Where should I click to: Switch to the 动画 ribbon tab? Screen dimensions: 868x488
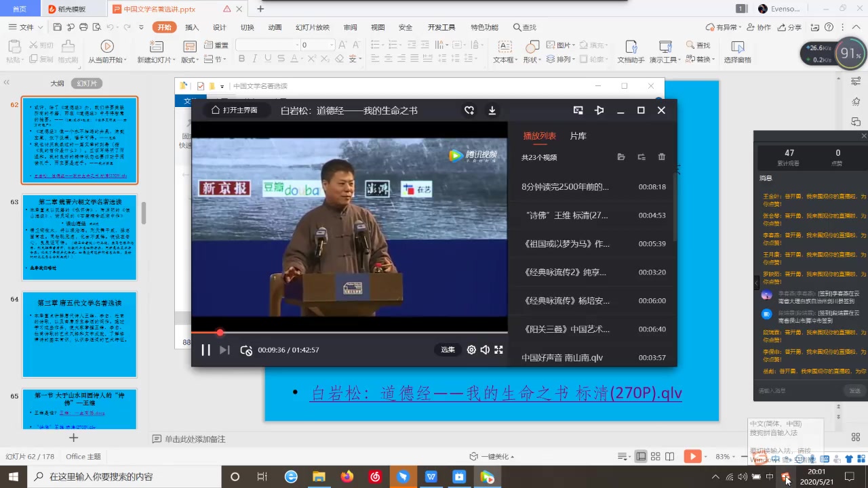coord(275,27)
